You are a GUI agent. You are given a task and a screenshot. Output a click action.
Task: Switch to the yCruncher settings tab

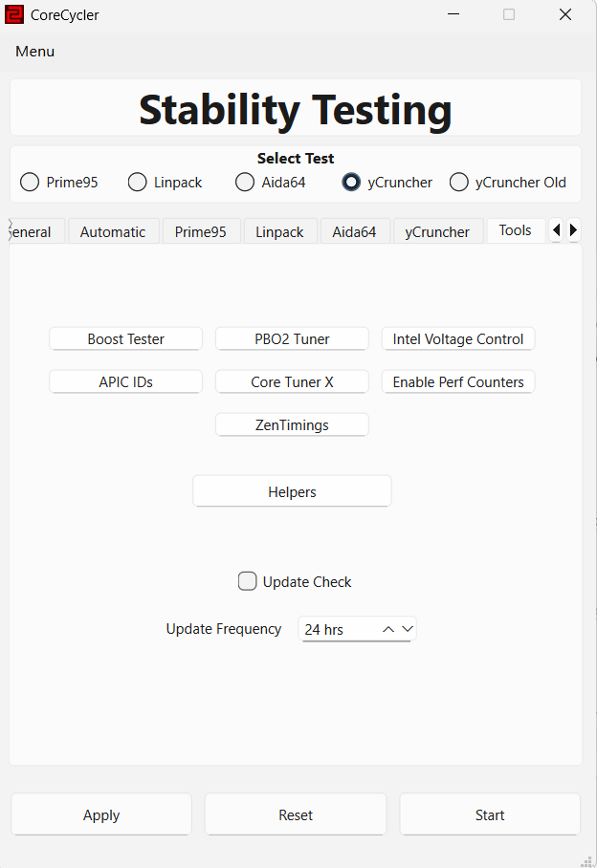point(437,231)
